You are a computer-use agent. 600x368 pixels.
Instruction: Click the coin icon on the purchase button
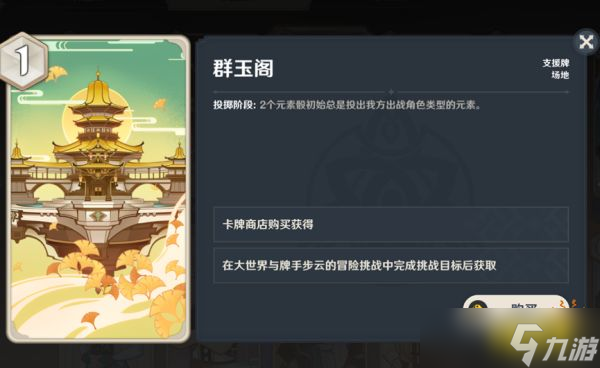tap(478, 306)
